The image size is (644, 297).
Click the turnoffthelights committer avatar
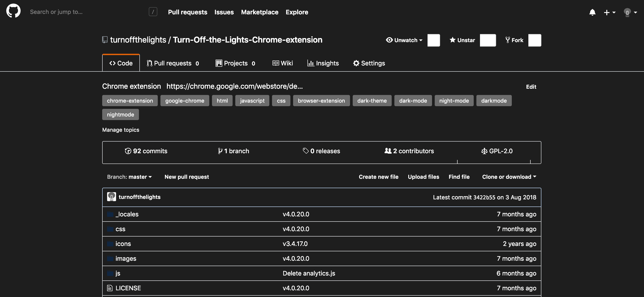tap(112, 197)
